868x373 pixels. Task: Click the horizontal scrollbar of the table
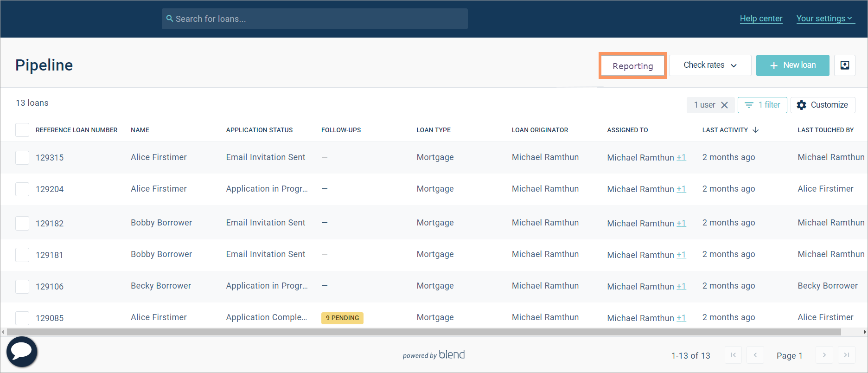424,332
